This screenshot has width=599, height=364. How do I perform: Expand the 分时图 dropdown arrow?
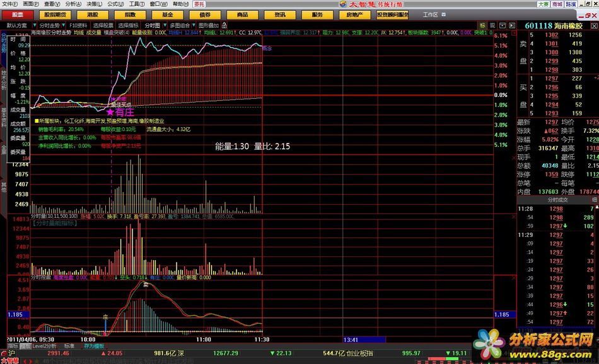tap(165, 25)
